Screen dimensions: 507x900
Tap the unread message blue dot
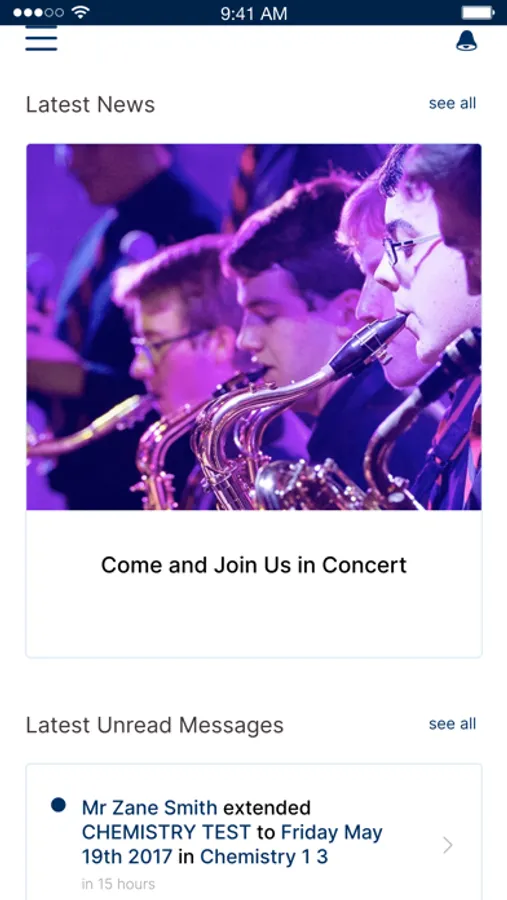tap(58, 805)
